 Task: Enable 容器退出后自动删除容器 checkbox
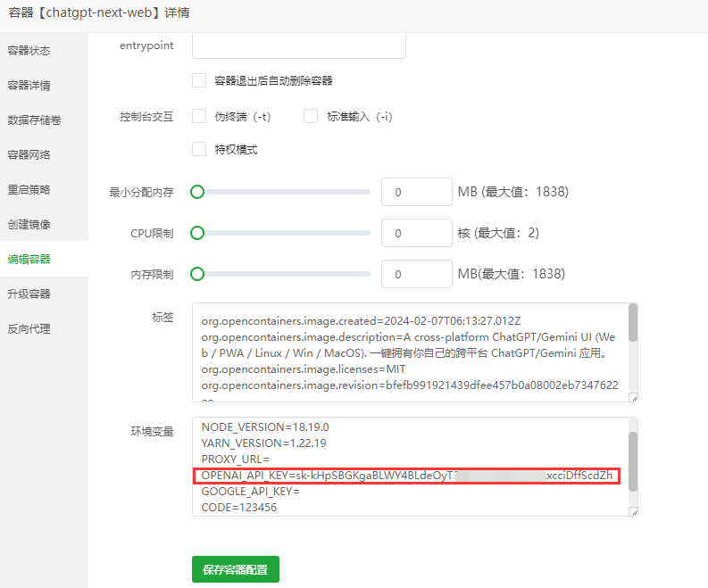tap(199, 80)
